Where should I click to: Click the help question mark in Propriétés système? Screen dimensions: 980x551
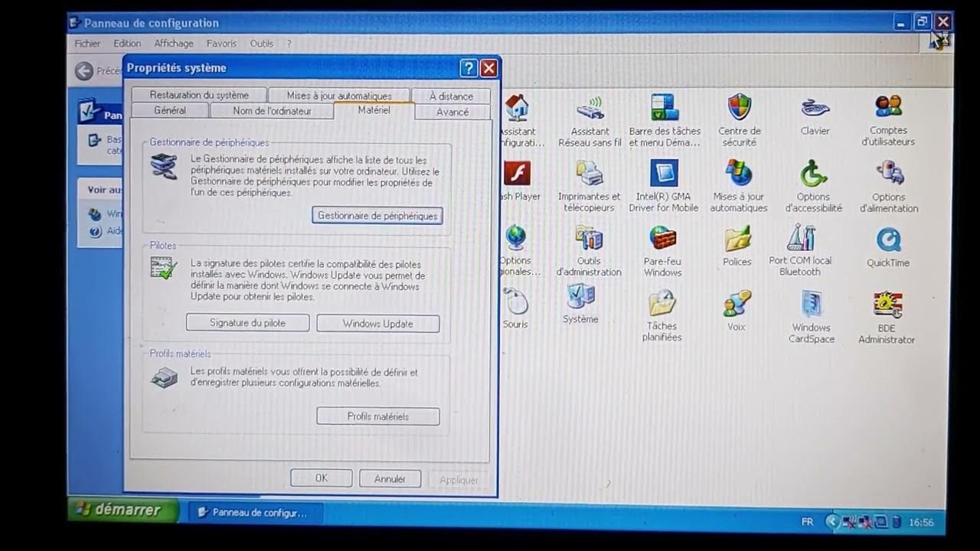point(469,68)
